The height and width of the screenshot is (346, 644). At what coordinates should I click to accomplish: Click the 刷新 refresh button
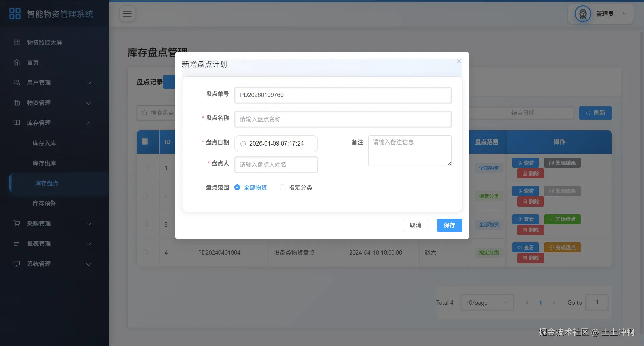(x=595, y=113)
